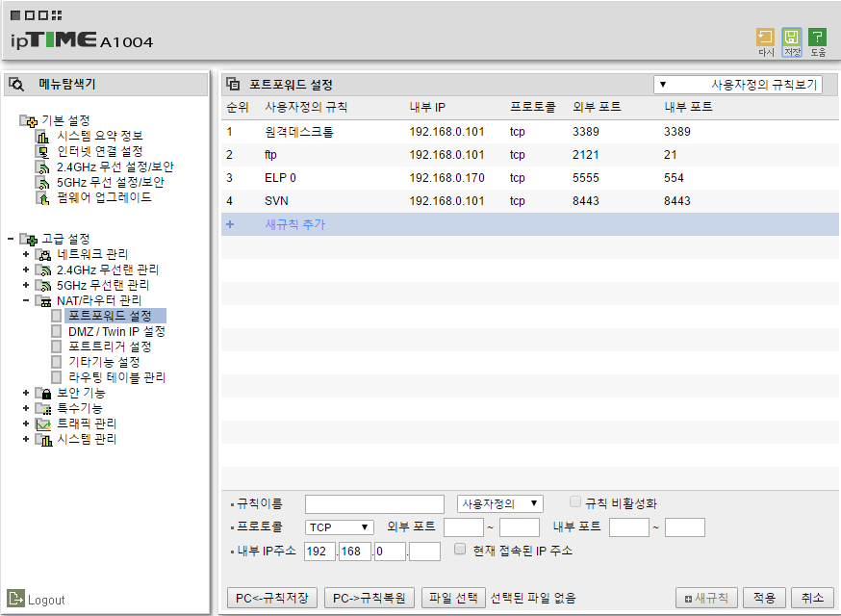The height and width of the screenshot is (616, 841).
Task: Click the 인터넷 연결 설정 icon
Action: (42, 152)
